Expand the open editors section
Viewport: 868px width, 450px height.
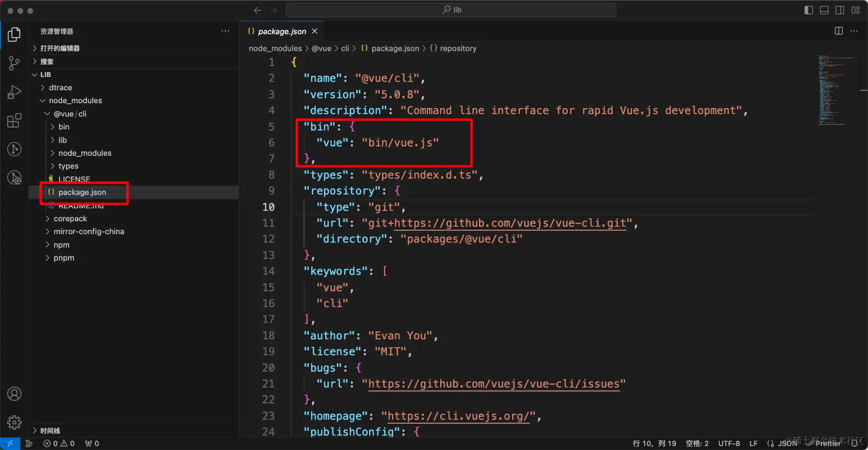(x=134, y=48)
